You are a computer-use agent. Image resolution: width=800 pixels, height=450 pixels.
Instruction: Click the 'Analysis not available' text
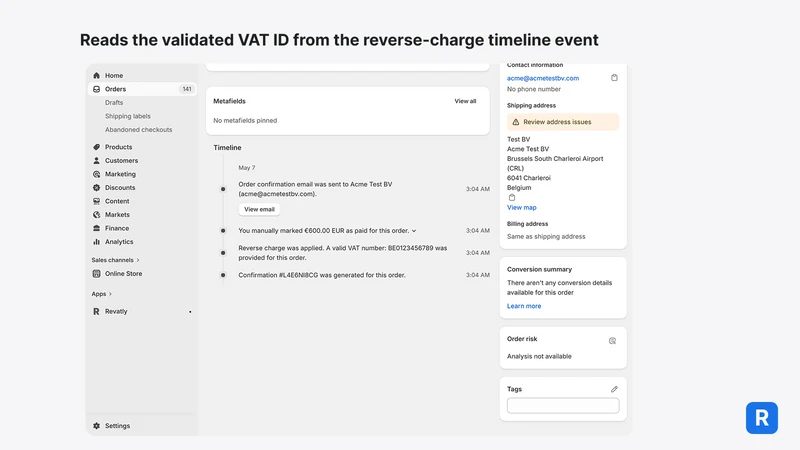539,356
